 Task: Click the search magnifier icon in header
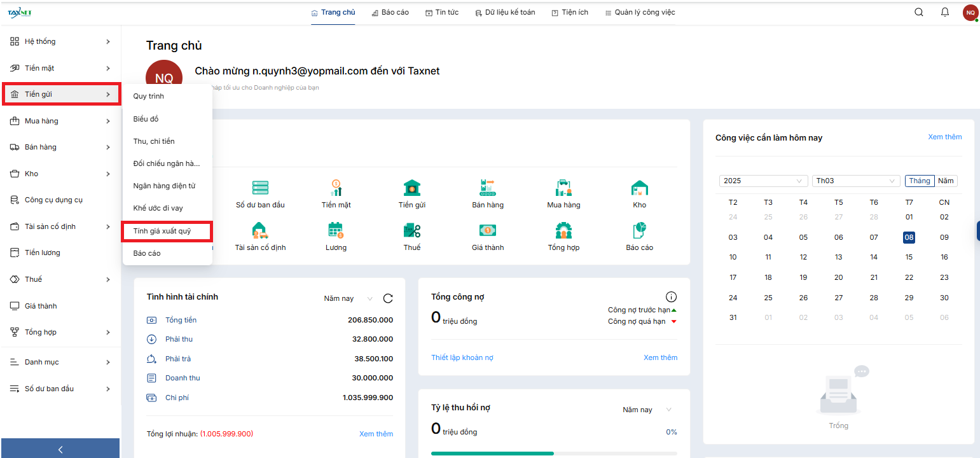(x=919, y=12)
